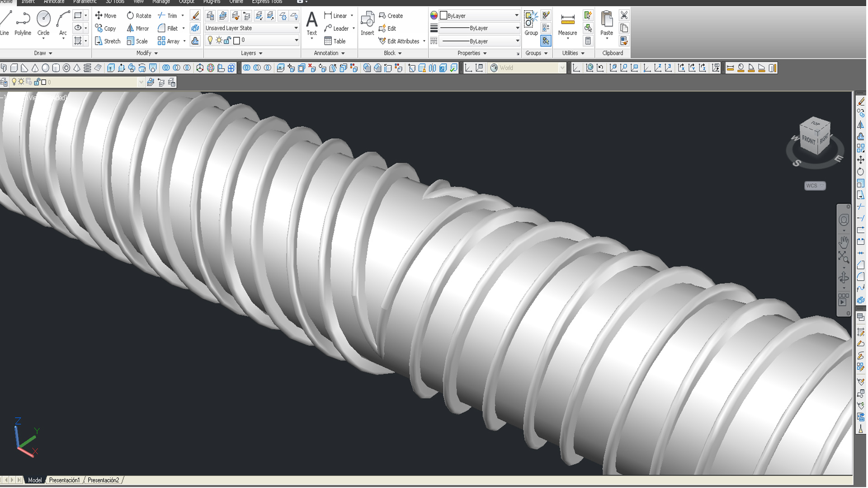This screenshot has width=868, height=488.
Task: Click the Cone solid icon in modeling toolbar
Action: point(35,68)
